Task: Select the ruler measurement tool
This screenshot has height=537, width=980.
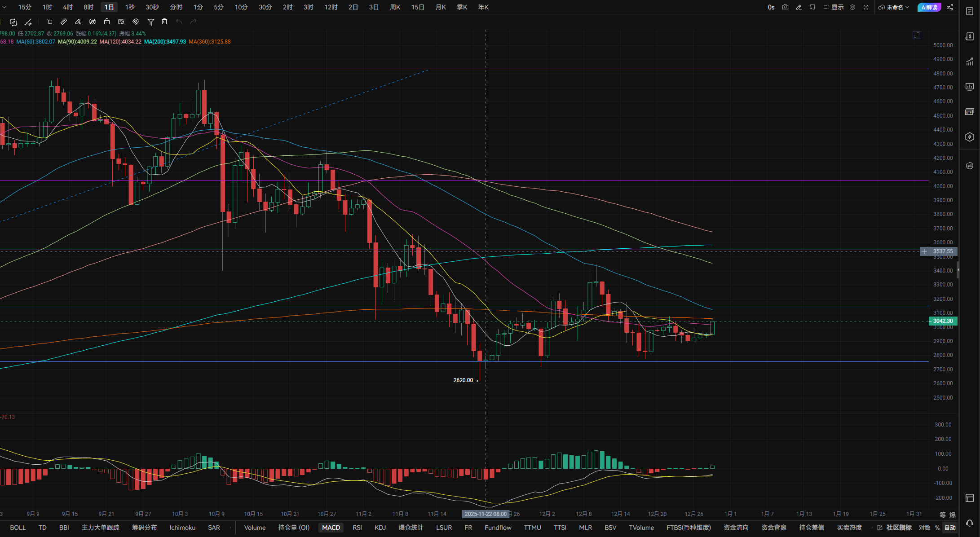Action: coord(64,22)
